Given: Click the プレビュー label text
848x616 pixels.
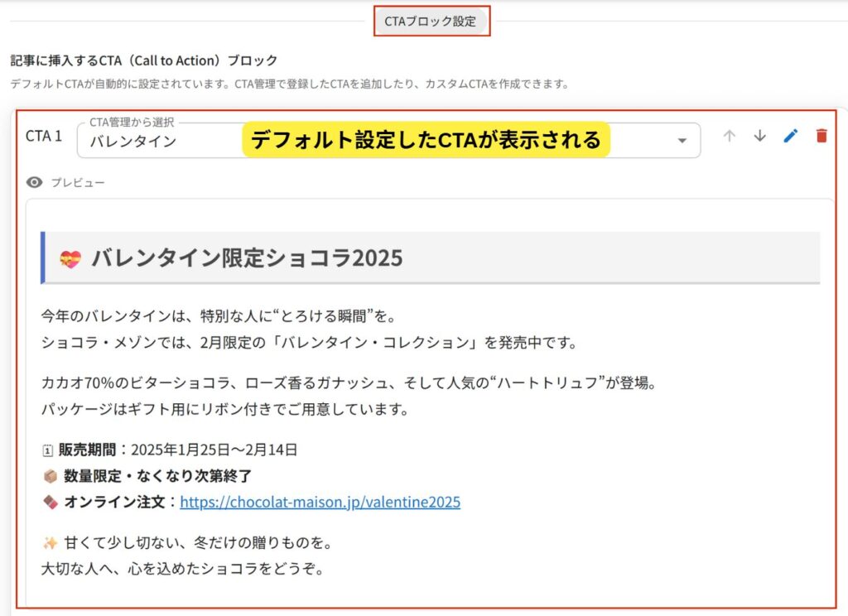Looking at the screenshot, I should click(78, 182).
